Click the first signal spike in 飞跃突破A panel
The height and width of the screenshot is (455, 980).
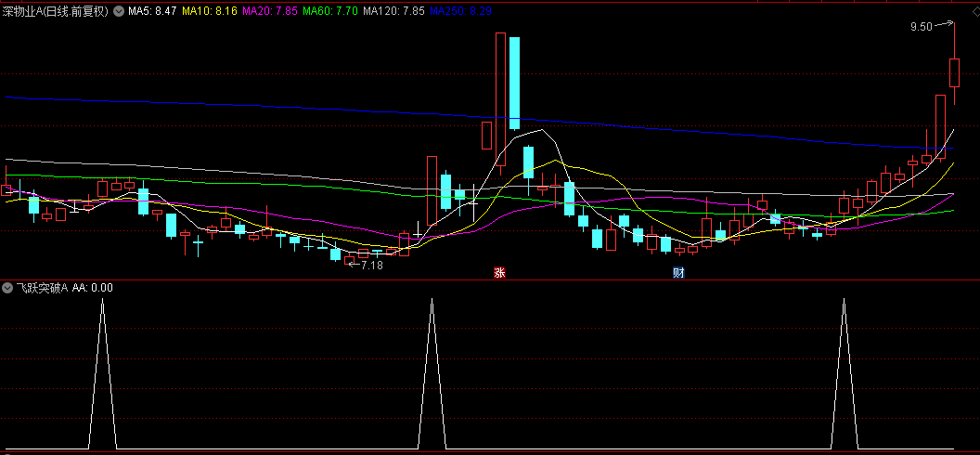[103, 373]
